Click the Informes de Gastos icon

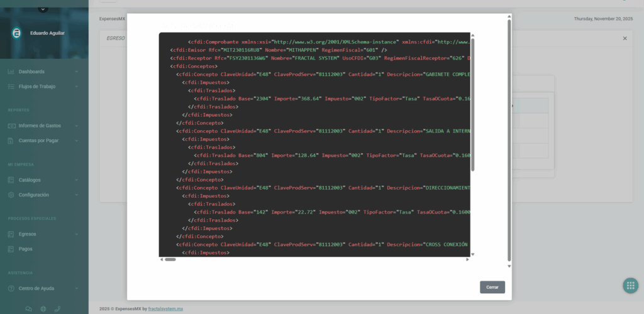(x=11, y=126)
